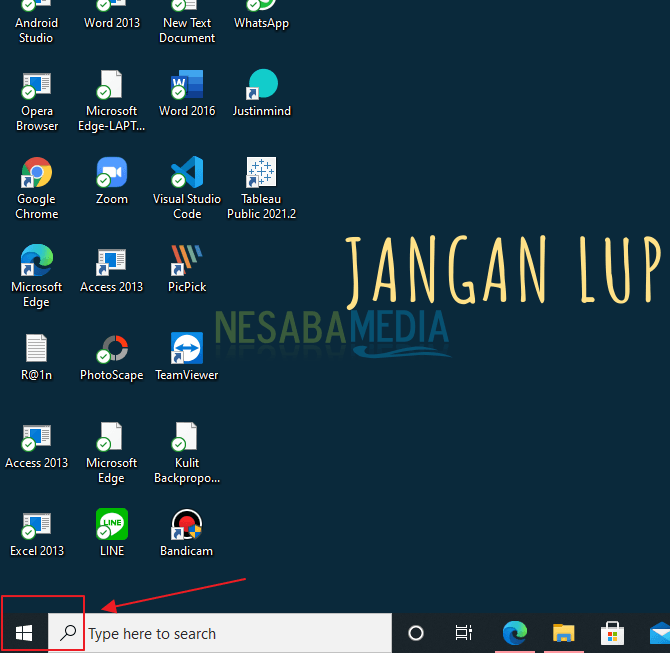This screenshot has width=670, height=670.
Task: Open File Explorer from the taskbar
Action: click(564, 633)
